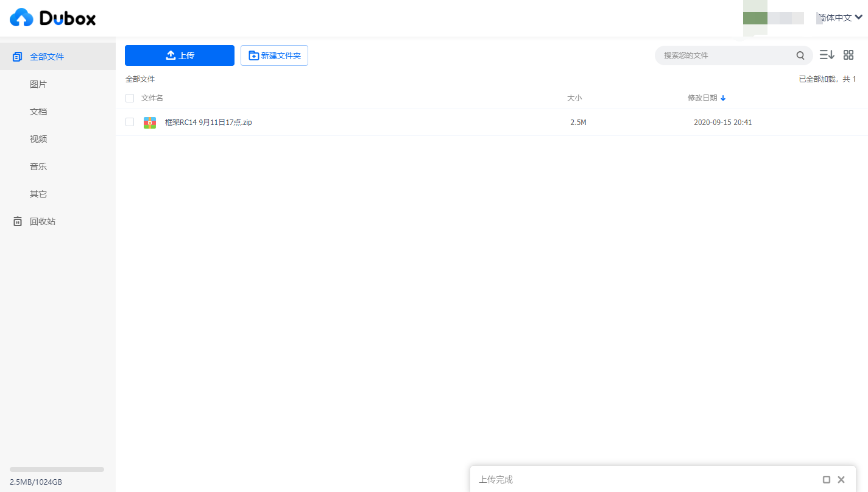This screenshot has height=492, width=868.
Task: Click the storage usage bar
Action: tap(57, 469)
